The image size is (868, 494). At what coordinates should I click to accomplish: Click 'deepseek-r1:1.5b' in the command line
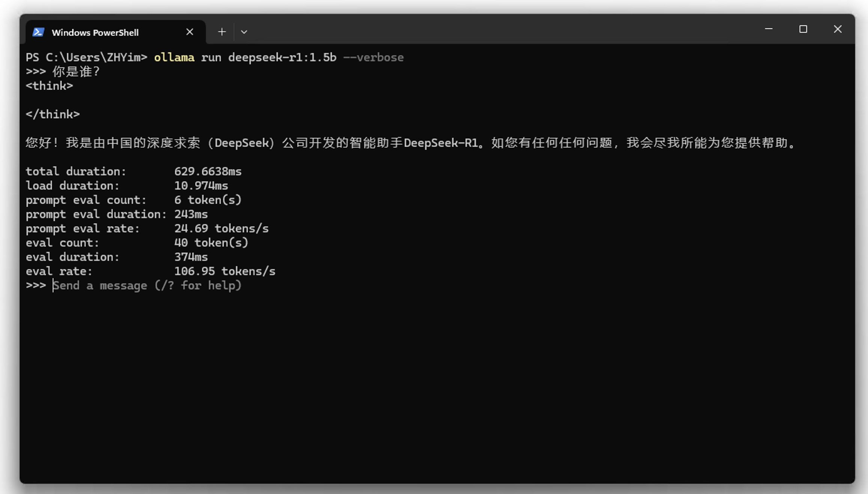(282, 57)
